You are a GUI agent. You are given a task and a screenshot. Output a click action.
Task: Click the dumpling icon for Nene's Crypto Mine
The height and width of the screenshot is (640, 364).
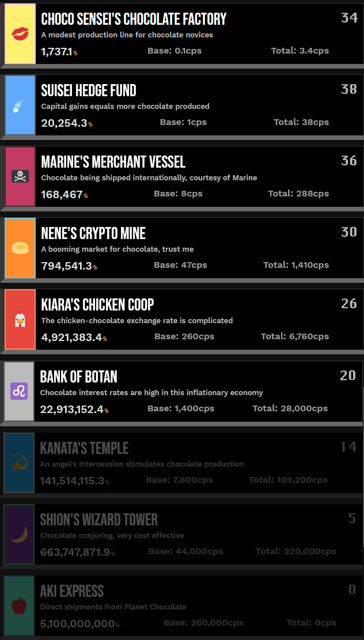pos(20,248)
